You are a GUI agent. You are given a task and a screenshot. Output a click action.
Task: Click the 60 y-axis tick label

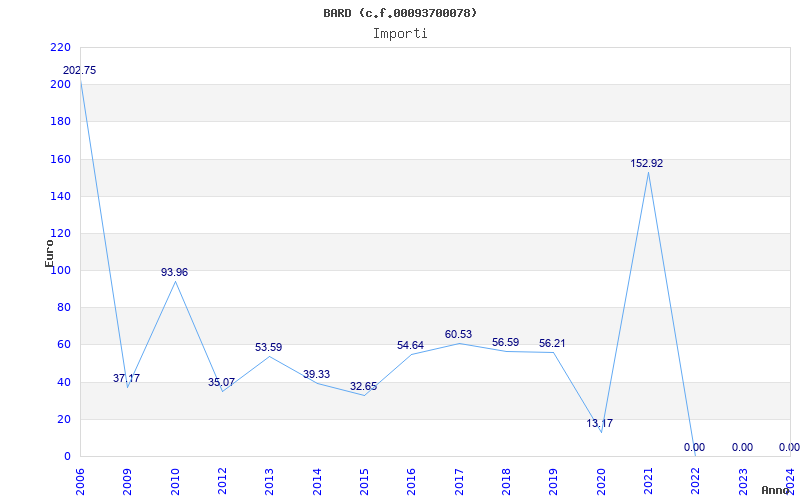(63, 345)
